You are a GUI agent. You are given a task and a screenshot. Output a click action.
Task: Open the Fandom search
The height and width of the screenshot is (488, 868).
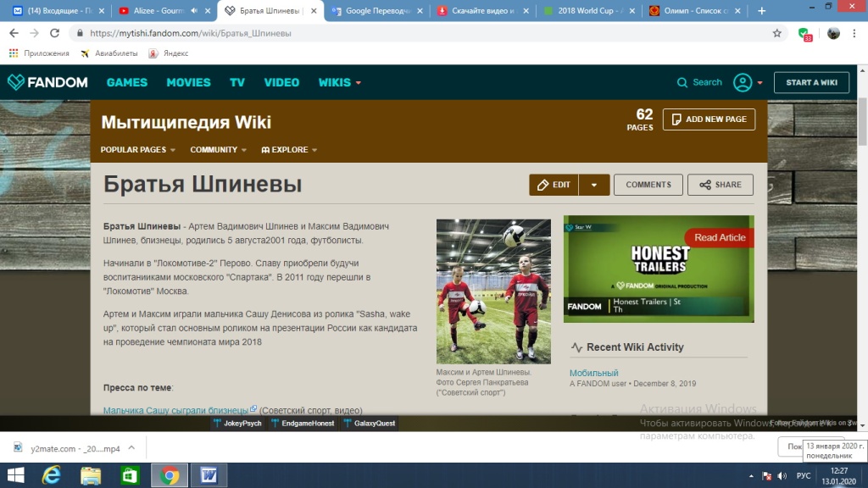[x=699, y=82]
